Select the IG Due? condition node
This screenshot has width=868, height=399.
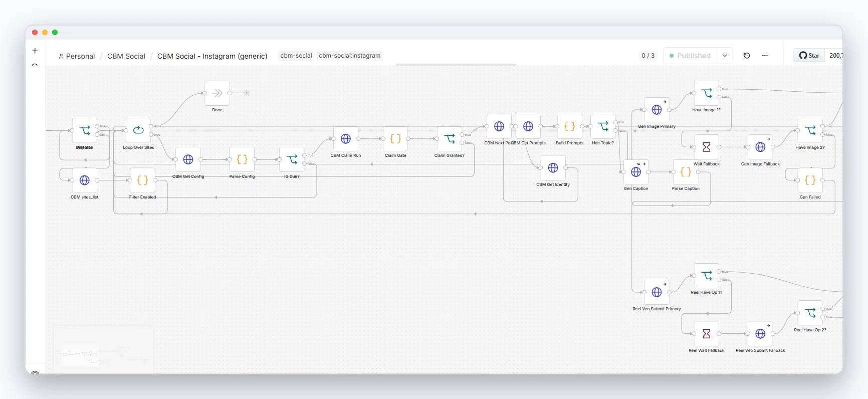click(292, 159)
